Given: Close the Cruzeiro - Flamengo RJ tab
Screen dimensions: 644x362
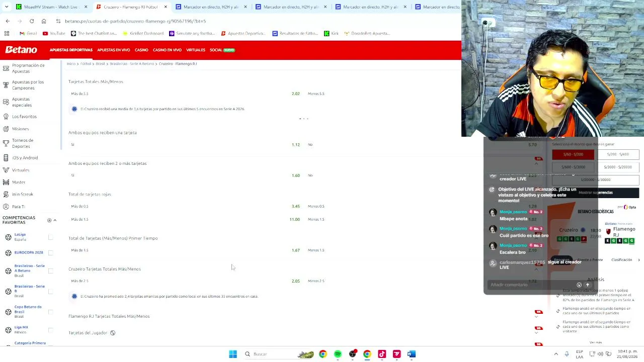Looking at the screenshot, I should coord(166,7).
